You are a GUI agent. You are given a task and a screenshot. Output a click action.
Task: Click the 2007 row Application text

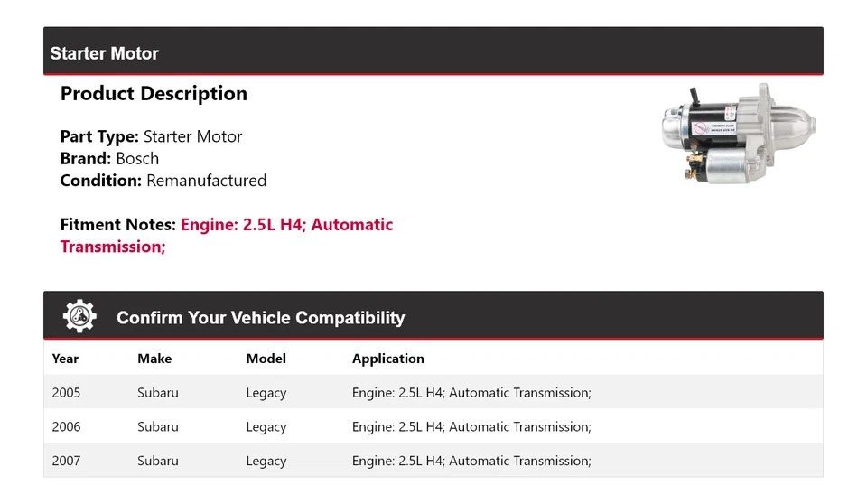point(471,461)
